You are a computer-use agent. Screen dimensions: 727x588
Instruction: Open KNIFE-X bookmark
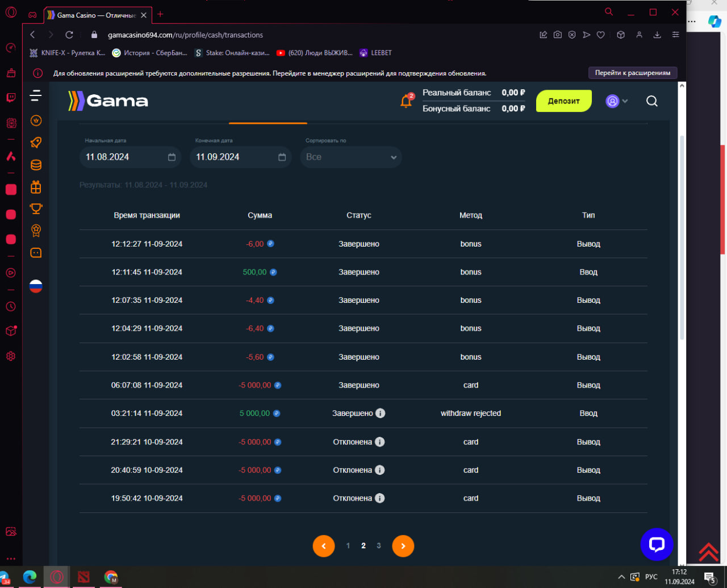click(67, 53)
